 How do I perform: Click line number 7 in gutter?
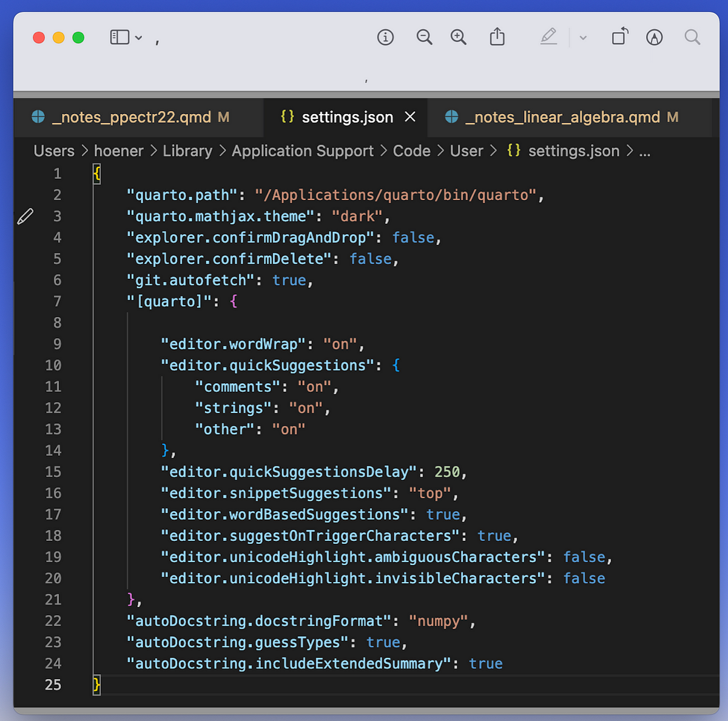[58, 301]
